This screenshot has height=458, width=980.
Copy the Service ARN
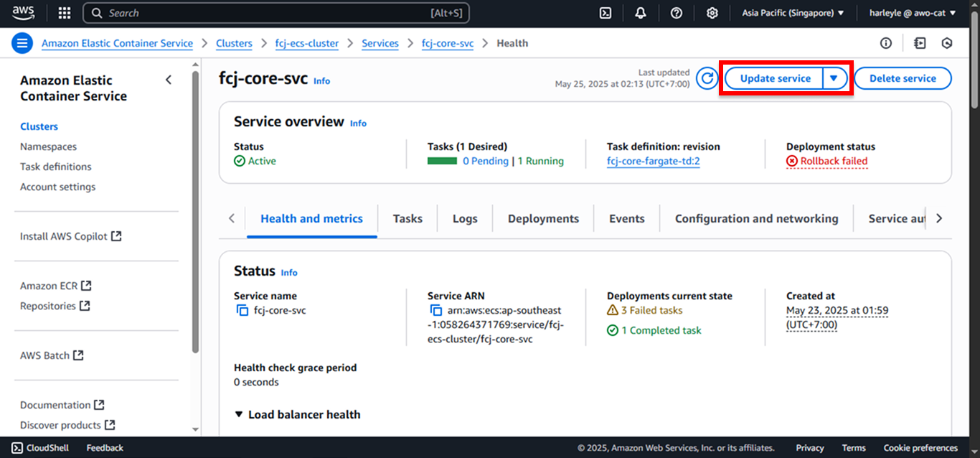435,310
